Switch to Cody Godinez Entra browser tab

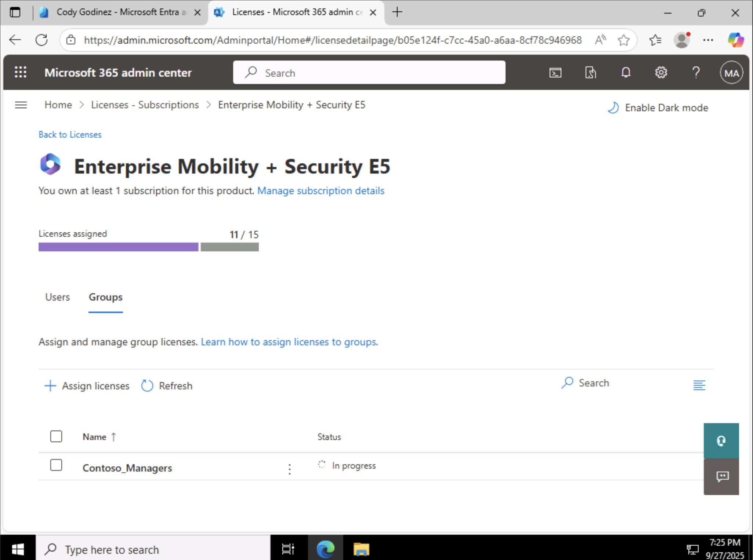tap(117, 12)
